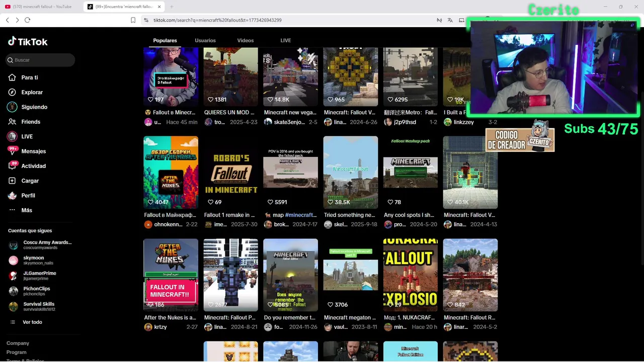Image resolution: width=644 pixels, height=362 pixels.
Task: Switch to the LIVE results tab
Action: (x=286, y=40)
